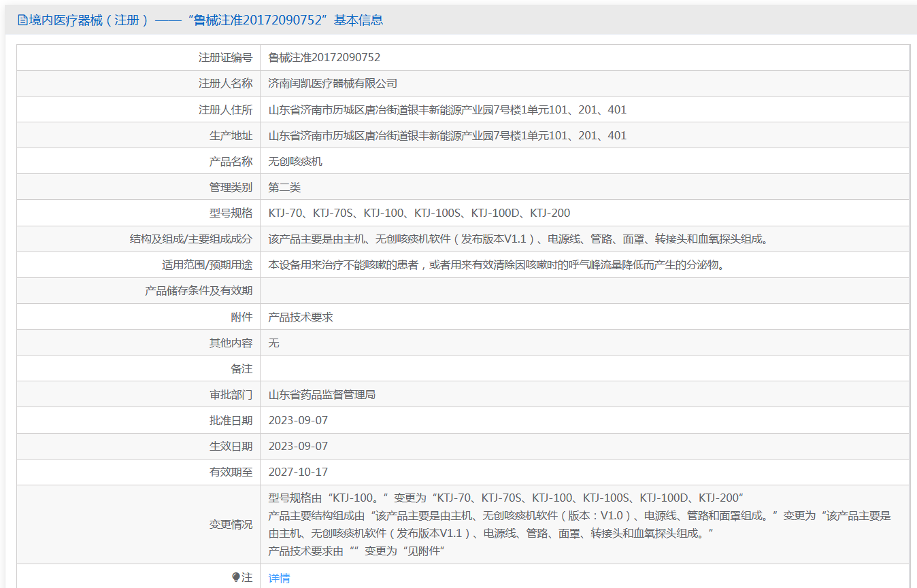The height and width of the screenshot is (588, 917).
Task: Click the page title ending with 基本信息
Action: [206, 20]
